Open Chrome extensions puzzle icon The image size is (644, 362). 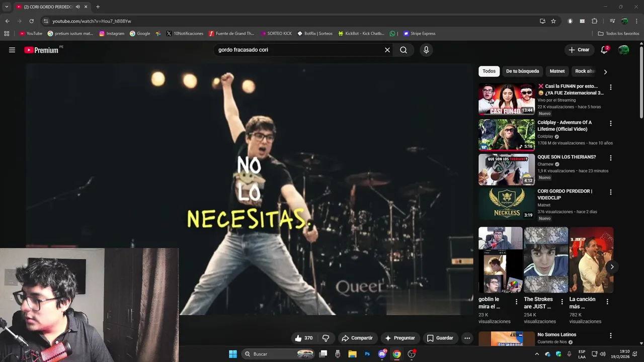click(594, 21)
